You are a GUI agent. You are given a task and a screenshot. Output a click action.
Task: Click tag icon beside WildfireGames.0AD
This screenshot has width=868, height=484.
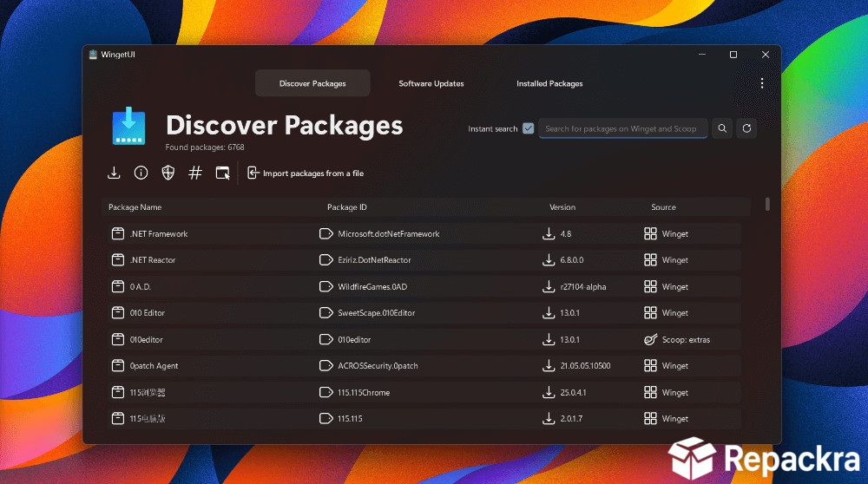pos(326,286)
